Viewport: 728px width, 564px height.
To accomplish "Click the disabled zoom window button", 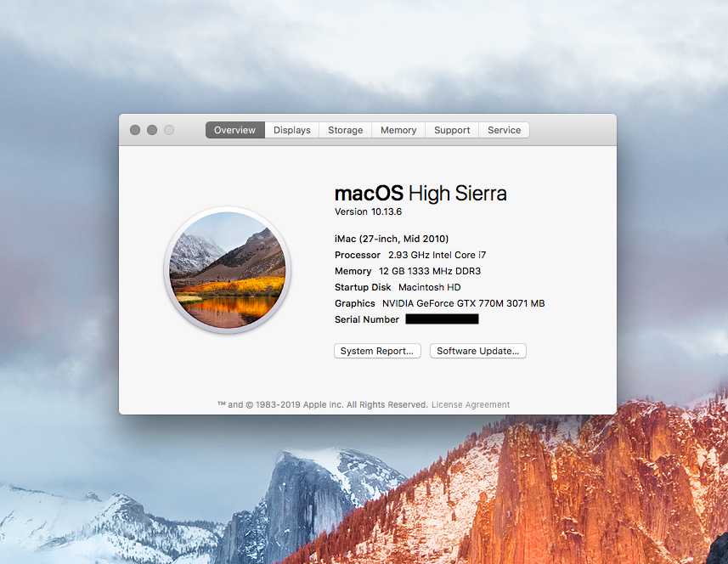I will 169,130.
